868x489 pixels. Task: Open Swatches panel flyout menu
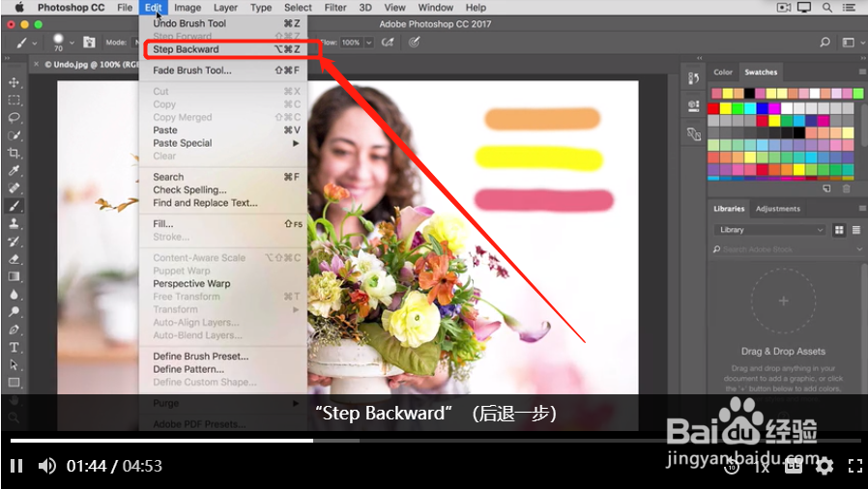[x=862, y=72]
